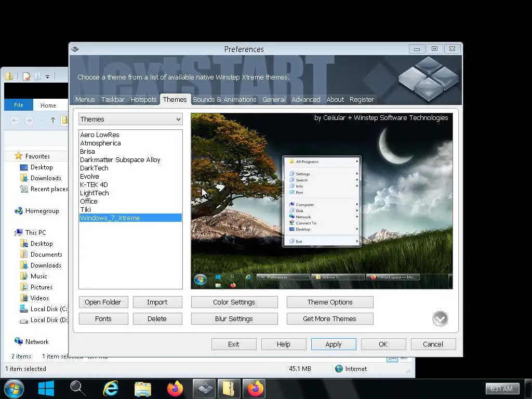Open the General tab
This screenshot has width=532, height=399.
[x=274, y=99]
